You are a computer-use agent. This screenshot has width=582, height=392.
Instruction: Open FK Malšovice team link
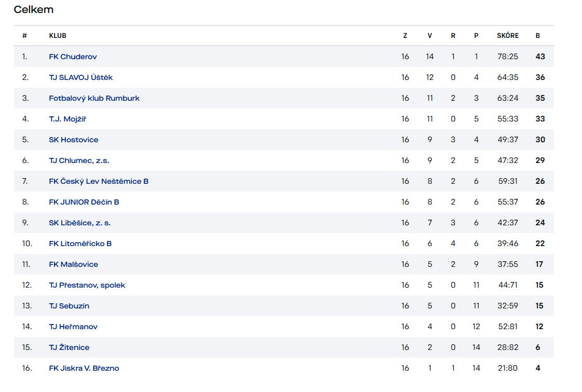coord(73,264)
